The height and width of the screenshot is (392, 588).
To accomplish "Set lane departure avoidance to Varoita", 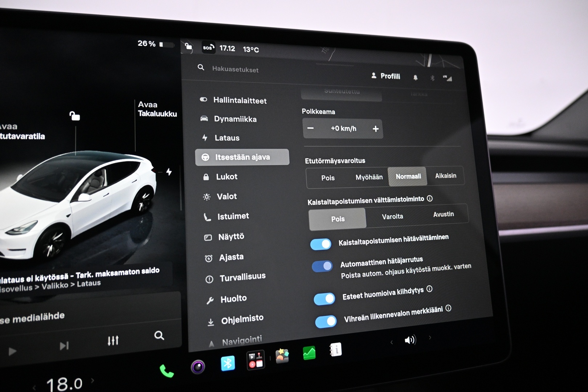I will (x=392, y=216).
